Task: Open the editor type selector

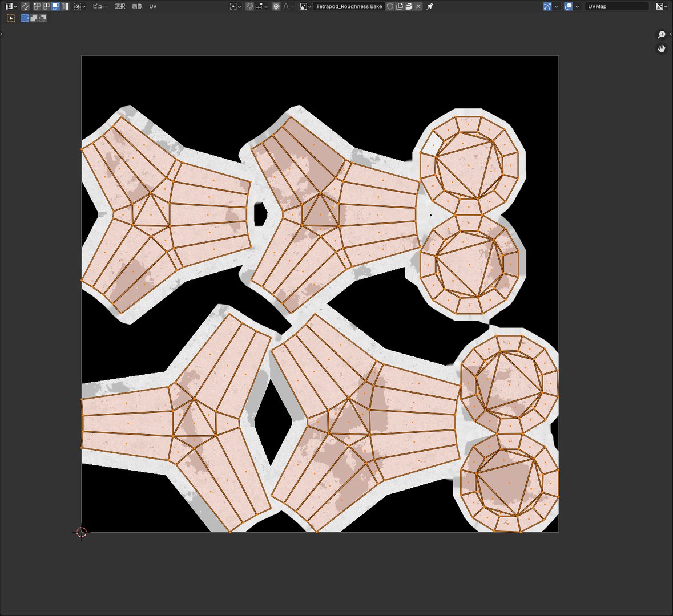Action: 11,6
